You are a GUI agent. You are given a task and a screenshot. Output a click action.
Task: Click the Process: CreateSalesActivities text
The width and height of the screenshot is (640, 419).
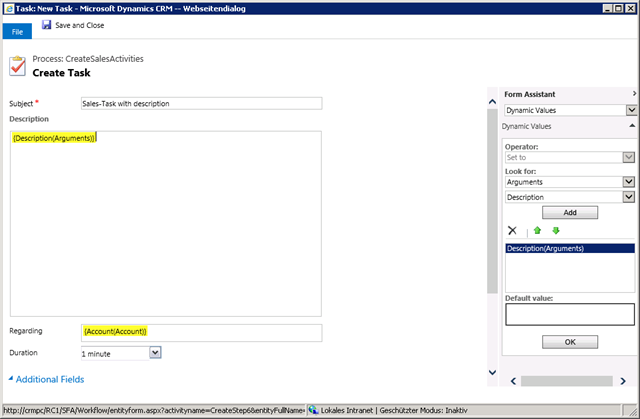(88, 59)
